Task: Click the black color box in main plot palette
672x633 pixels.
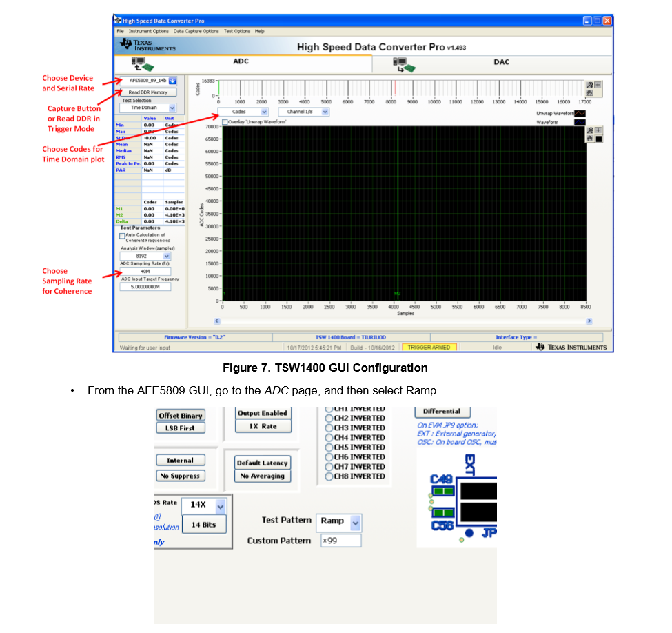Action: (599, 139)
